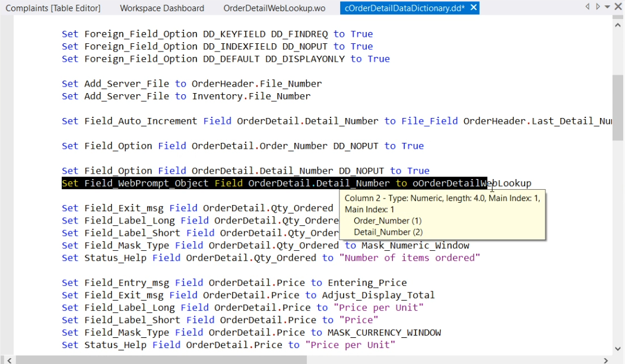This screenshot has width=625, height=364.
Task: Click the vertical scrollbar thumb
Action: pos(618,107)
